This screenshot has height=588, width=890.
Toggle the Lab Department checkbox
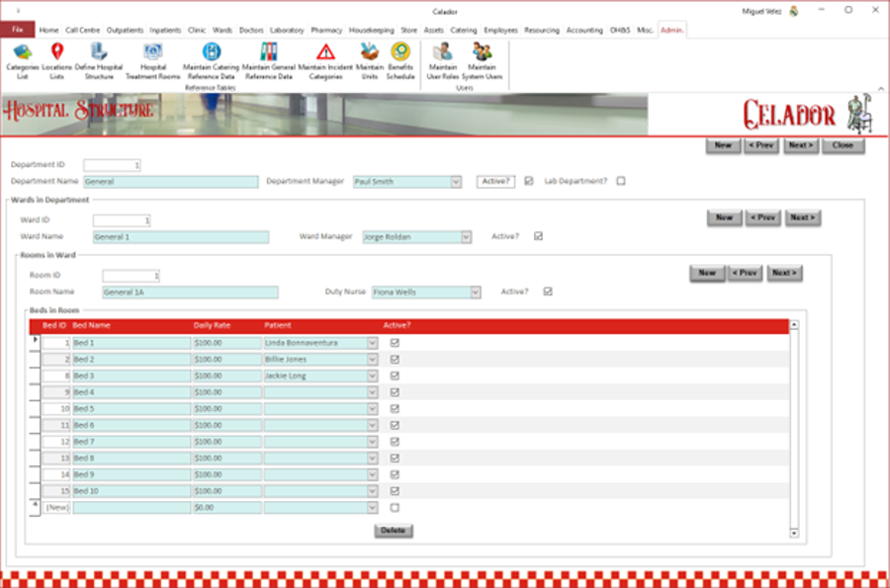[621, 182]
